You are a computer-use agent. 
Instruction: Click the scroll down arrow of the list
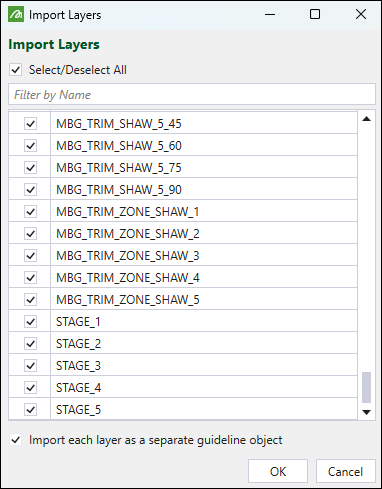[366, 412]
